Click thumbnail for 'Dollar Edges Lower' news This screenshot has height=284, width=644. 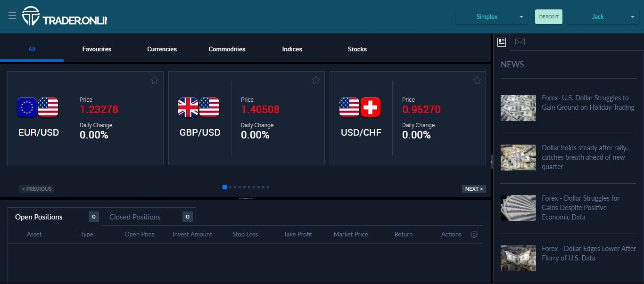point(518,258)
